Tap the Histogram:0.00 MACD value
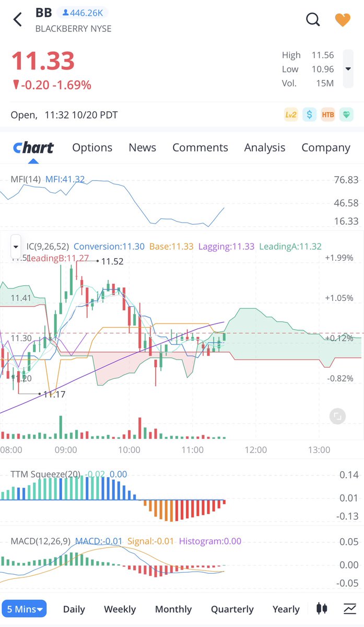The image size is (364, 627). 210,541
